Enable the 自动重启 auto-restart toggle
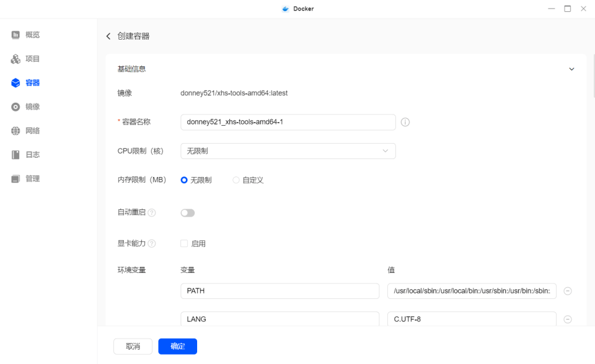Screen dimensions: 595x364 coord(187,212)
